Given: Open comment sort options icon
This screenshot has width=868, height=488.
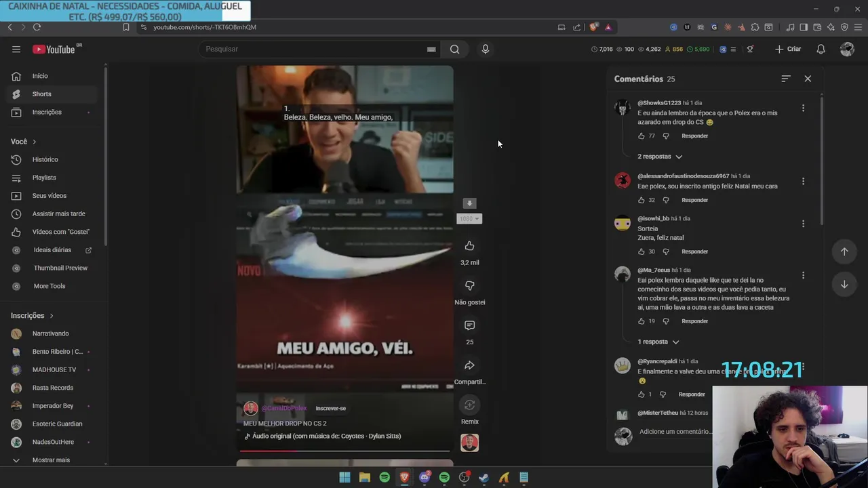Looking at the screenshot, I should (x=786, y=79).
